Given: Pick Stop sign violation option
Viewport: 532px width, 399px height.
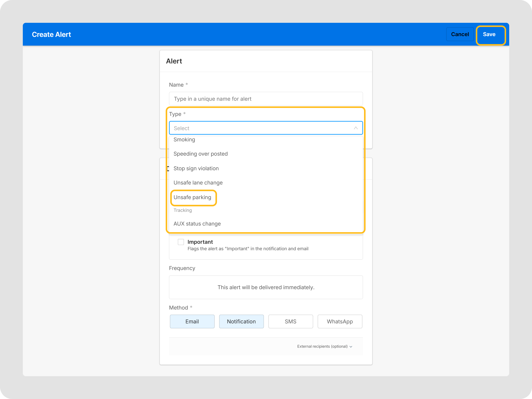Looking at the screenshot, I should pyautogui.click(x=196, y=168).
